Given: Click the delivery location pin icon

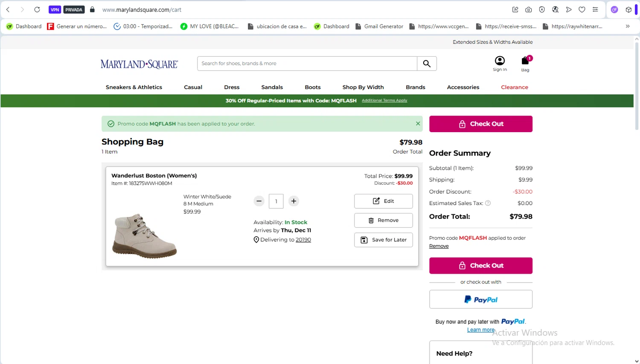Looking at the screenshot, I should pyautogui.click(x=256, y=240).
